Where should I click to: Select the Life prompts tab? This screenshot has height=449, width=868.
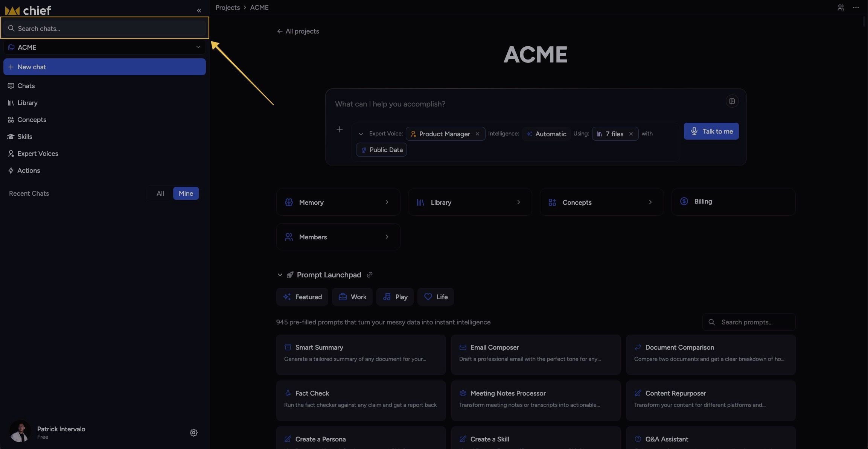[x=436, y=297]
